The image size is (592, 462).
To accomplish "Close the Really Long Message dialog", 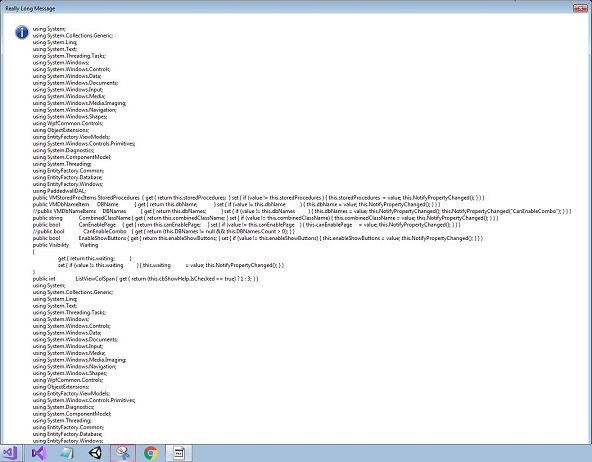I will tap(580, 8).
